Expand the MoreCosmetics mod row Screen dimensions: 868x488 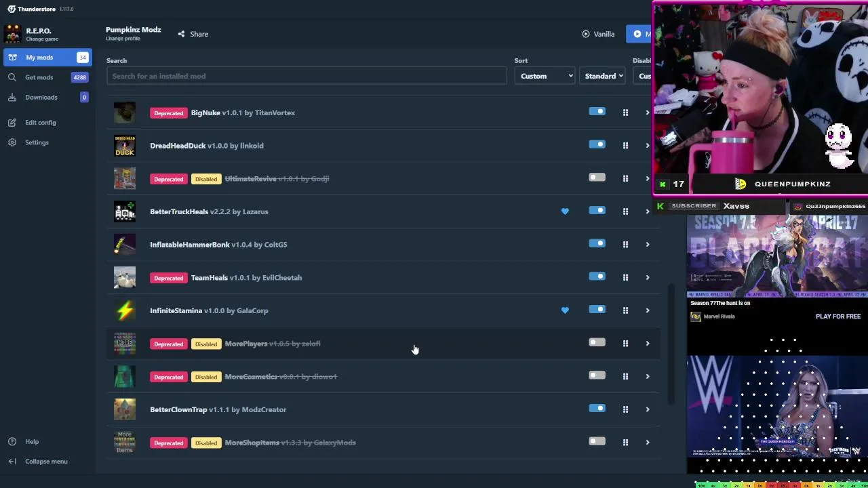coord(647,376)
